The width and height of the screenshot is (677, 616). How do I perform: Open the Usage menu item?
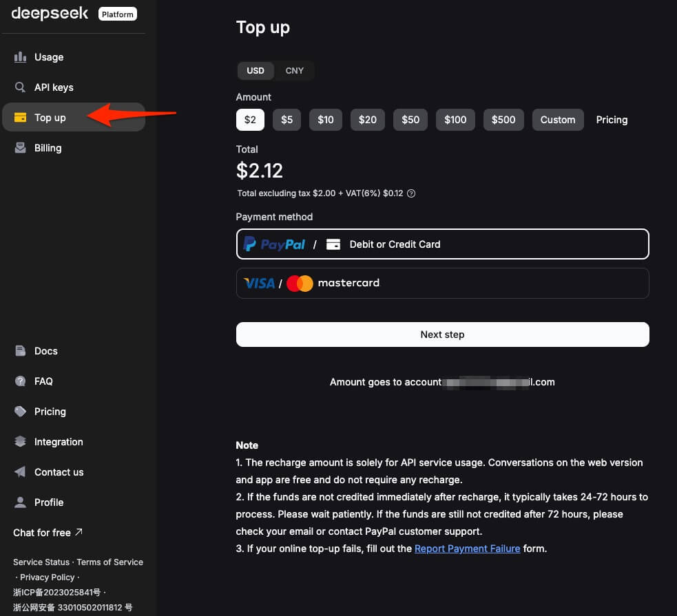tap(74, 57)
